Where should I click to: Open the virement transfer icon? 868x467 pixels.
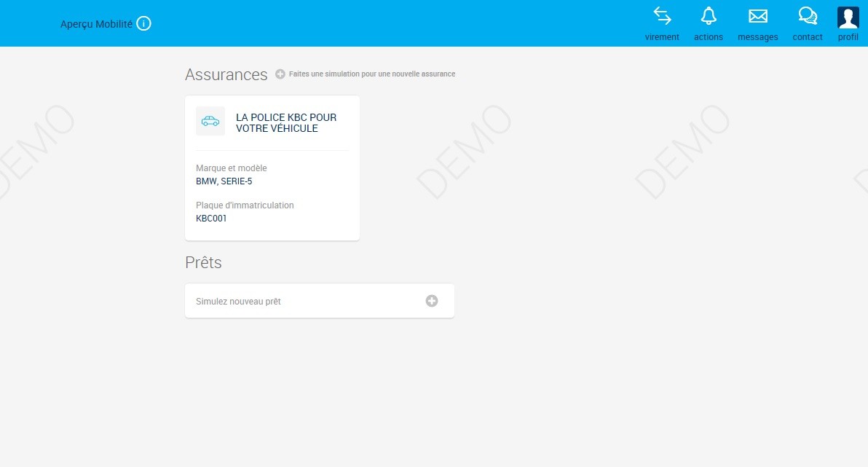pyautogui.click(x=661, y=15)
